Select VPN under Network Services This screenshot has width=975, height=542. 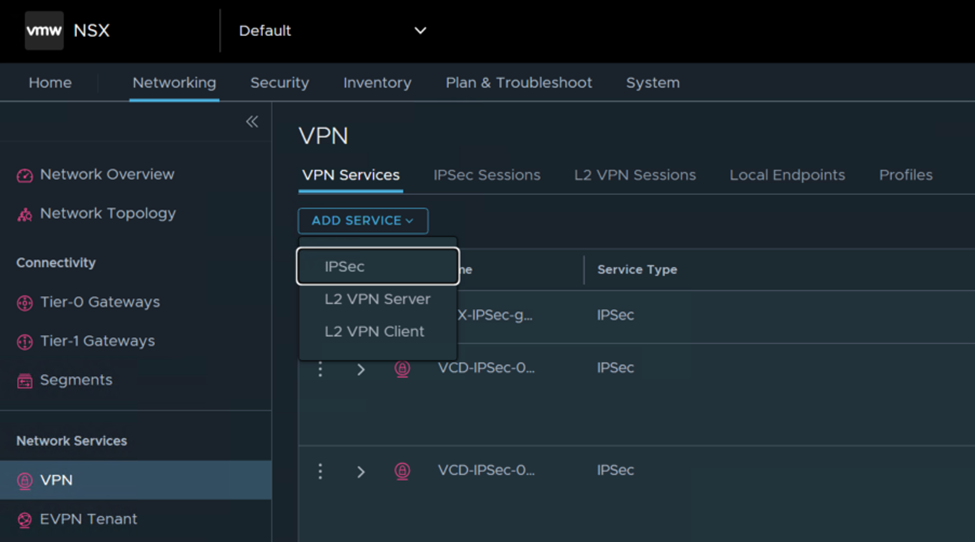pos(136,480)
